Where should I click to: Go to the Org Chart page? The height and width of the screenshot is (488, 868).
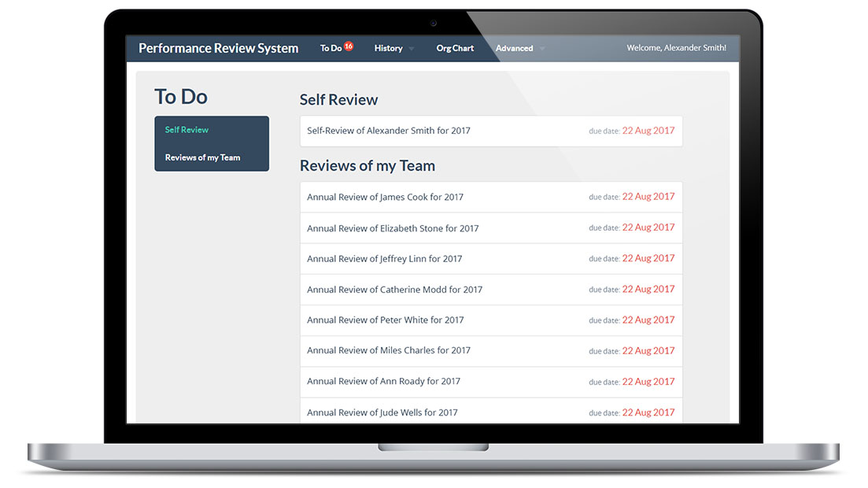click(x=455, y=48)
